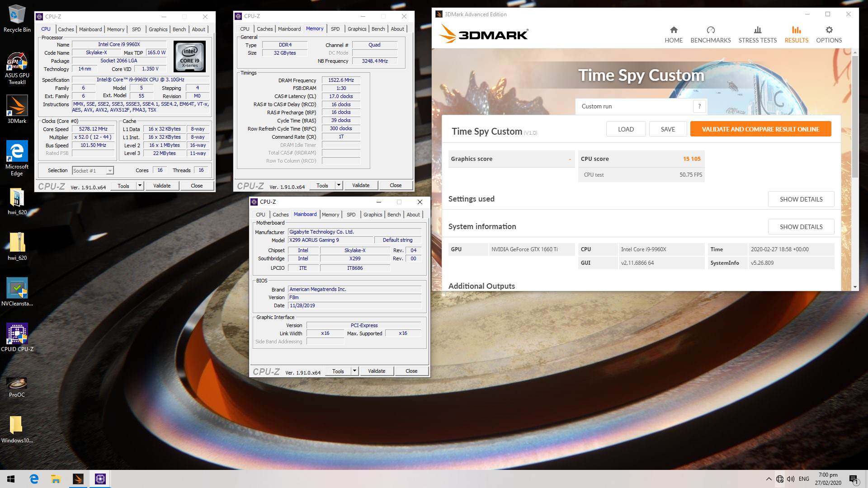868x488 pixels.
Task: Click the CPU score 15 105 value
Action: pyautogui.click(x=692, y=159)
